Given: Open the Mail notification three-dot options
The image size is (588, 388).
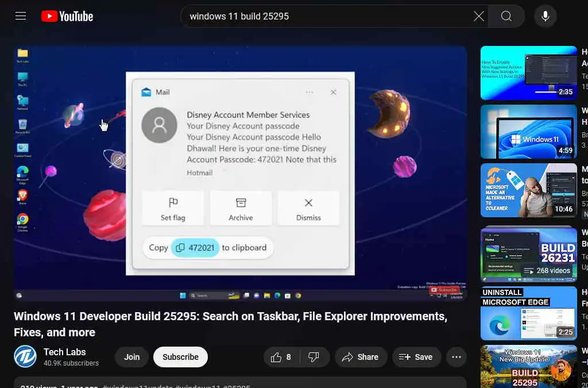Looking at the screenshot, I should tap(310, 93).
